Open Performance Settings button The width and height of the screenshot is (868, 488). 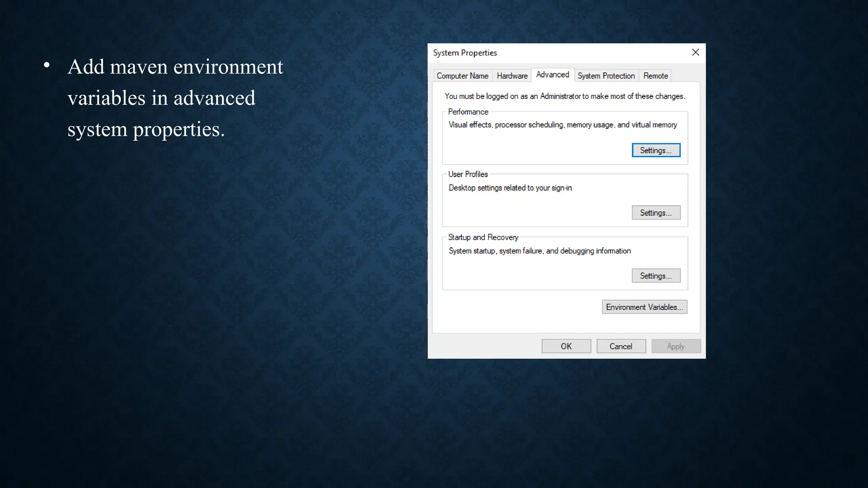[x=656, y=150]
